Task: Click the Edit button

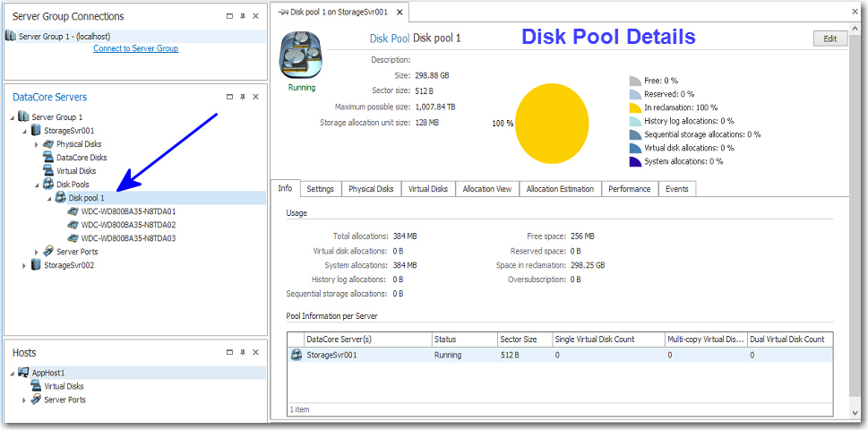Action: pyautogui.click(x=829, y=39)
